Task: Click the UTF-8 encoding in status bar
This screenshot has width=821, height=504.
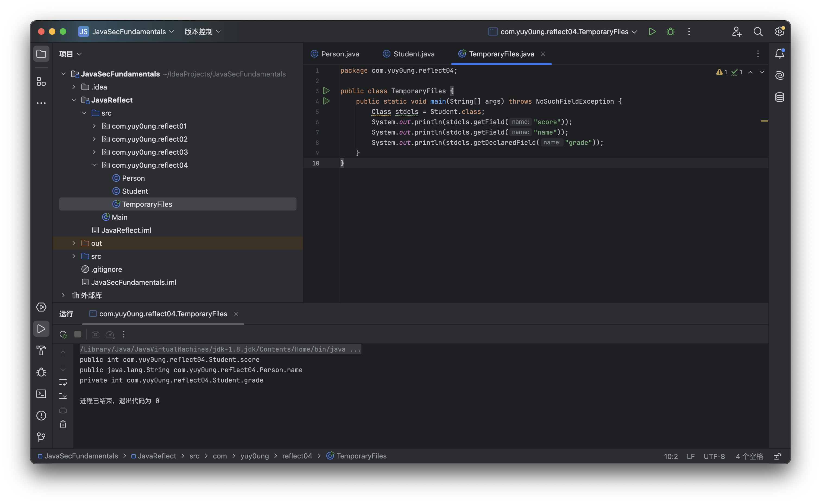Action: pyautogui.click(x=714, y=456)
